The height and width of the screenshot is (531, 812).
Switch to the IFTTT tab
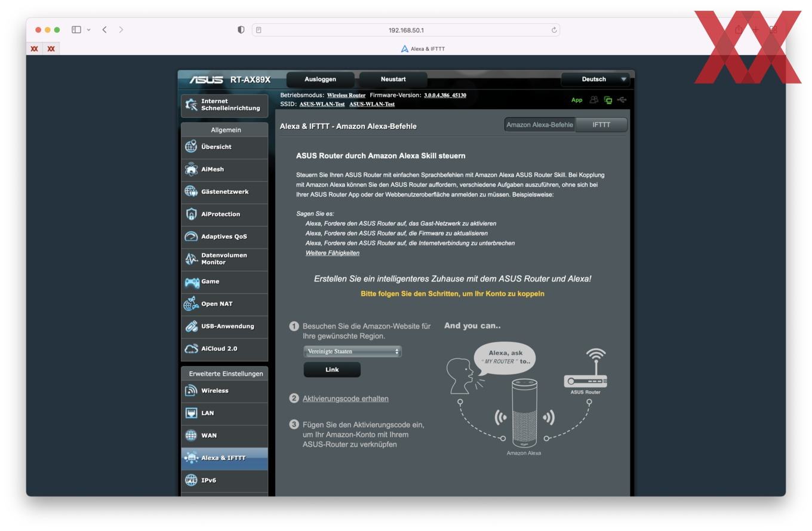click(601, 125)
